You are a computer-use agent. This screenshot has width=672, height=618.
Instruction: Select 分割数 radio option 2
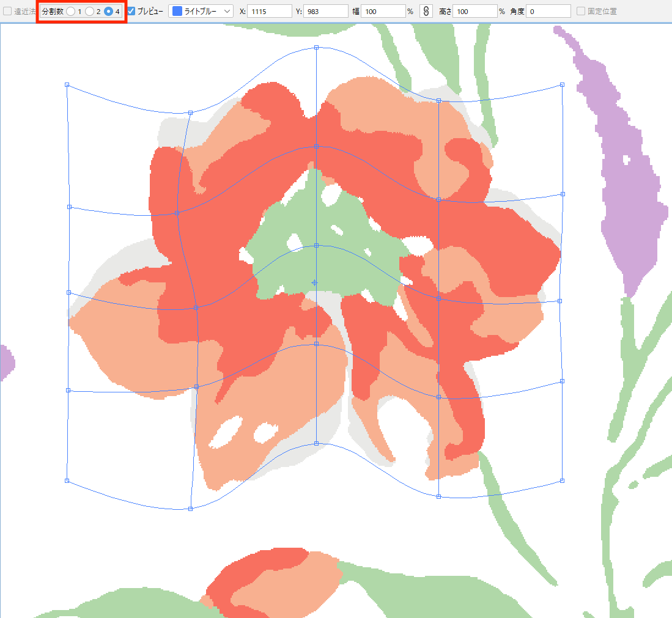point(89,11)
